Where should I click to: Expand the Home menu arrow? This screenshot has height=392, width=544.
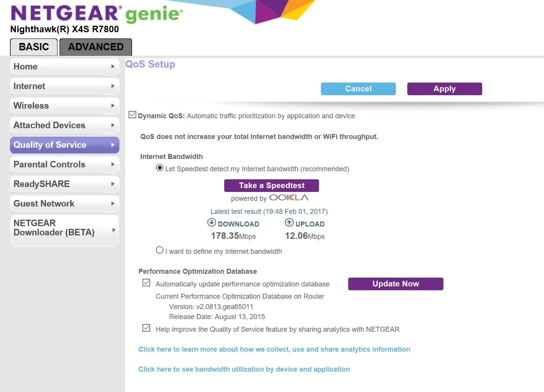pyautogui.click(x=113, y=66)
